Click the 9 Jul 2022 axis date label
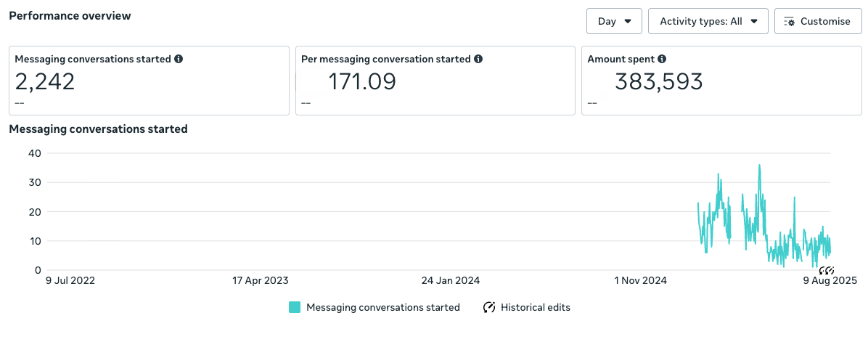 pyautogui.click(x=70, y=280)
